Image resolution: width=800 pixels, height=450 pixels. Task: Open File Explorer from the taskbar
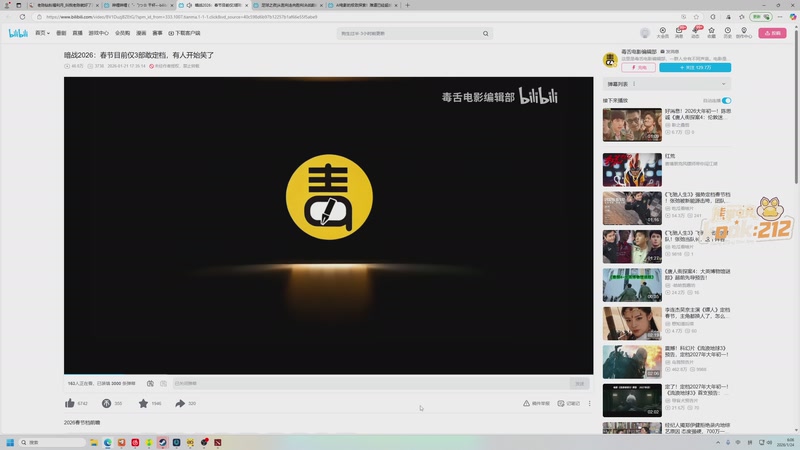pyautogui.click(x=94, y=442)
